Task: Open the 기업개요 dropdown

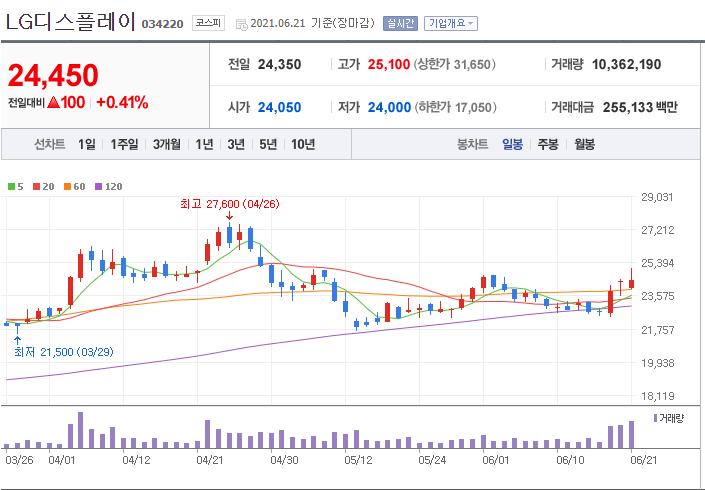Action: coord(451,23)
